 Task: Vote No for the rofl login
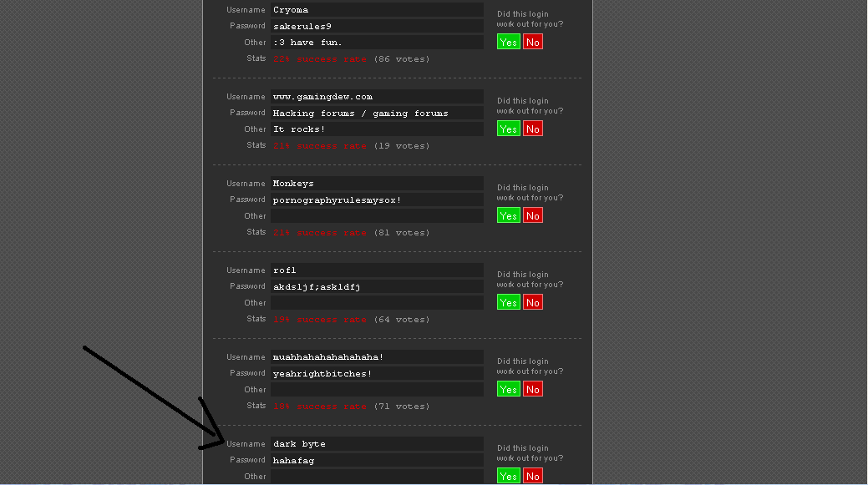(x=532, y=302)
